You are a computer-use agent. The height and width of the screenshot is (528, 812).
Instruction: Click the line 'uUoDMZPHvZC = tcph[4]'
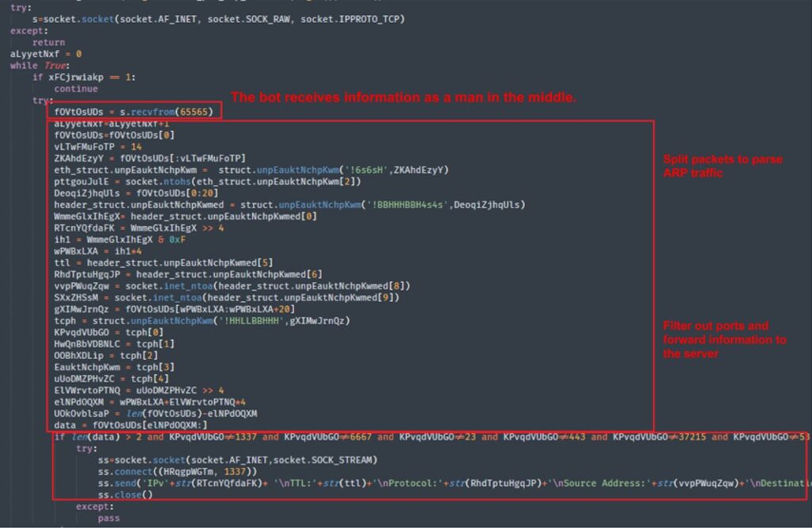click(x=112, y=378)
